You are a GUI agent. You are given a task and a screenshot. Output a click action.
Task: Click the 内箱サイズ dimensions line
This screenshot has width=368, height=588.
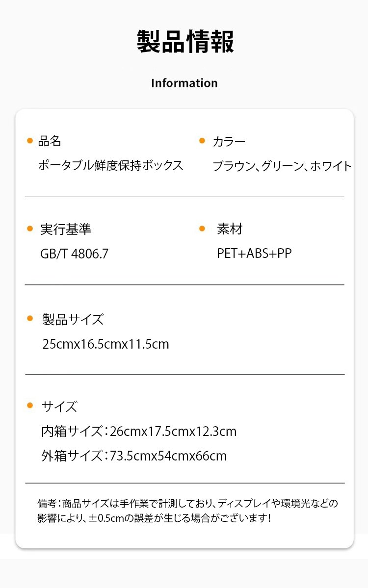pos(139,432)
